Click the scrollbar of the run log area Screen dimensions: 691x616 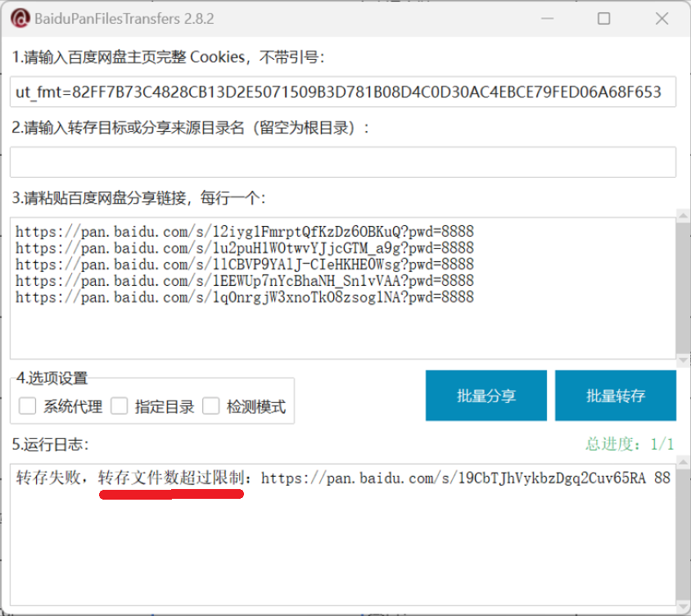coord(683,532)
